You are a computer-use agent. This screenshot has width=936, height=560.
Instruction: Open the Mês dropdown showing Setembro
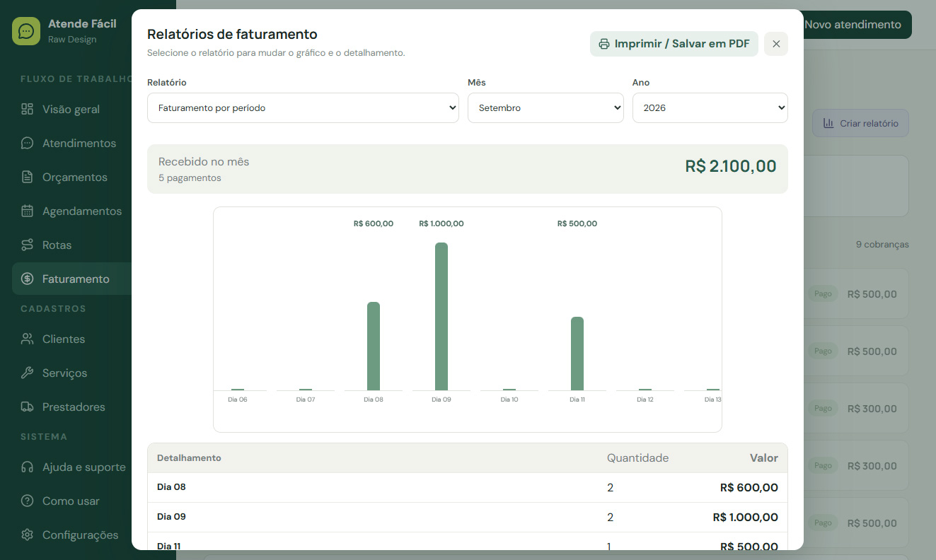[x=545, y=108]
